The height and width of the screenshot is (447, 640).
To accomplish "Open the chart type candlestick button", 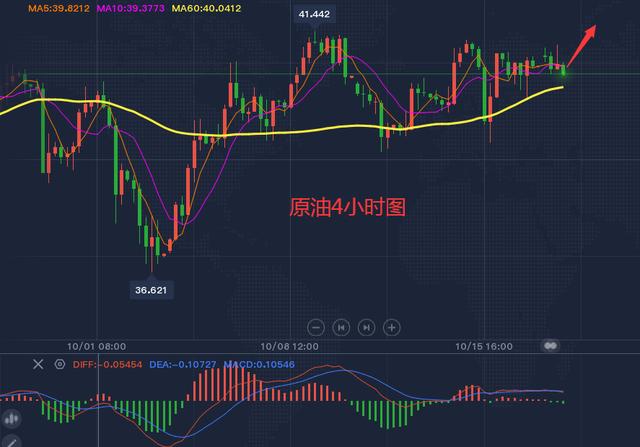I will click(11, 418).
